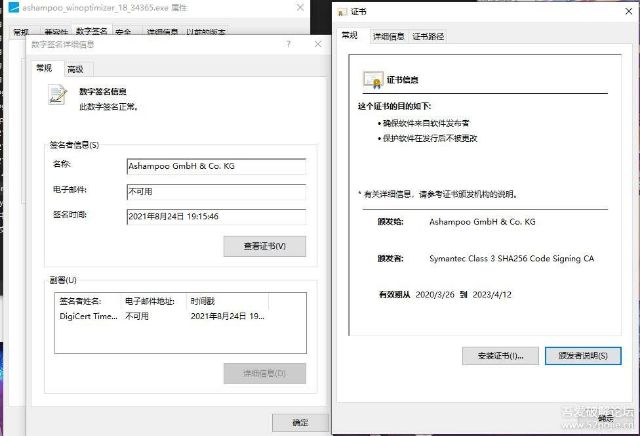The width and height of the screenshot is (640, 436).
Task: Click the 名称 field showing Ashampoo GmbH & Co. KG
Action: [x=216, y=166]
